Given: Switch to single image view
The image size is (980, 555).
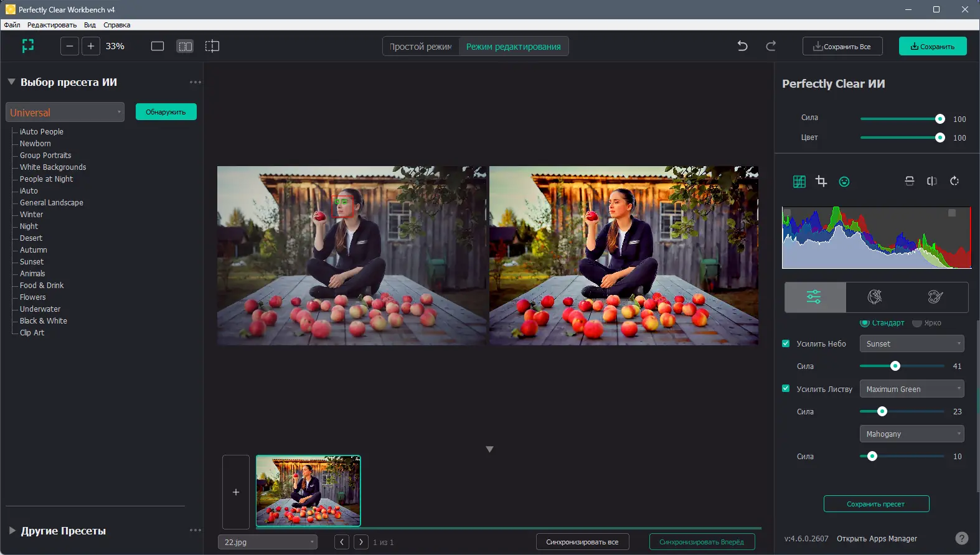Looking at the screenshot, I should [158, 46].
